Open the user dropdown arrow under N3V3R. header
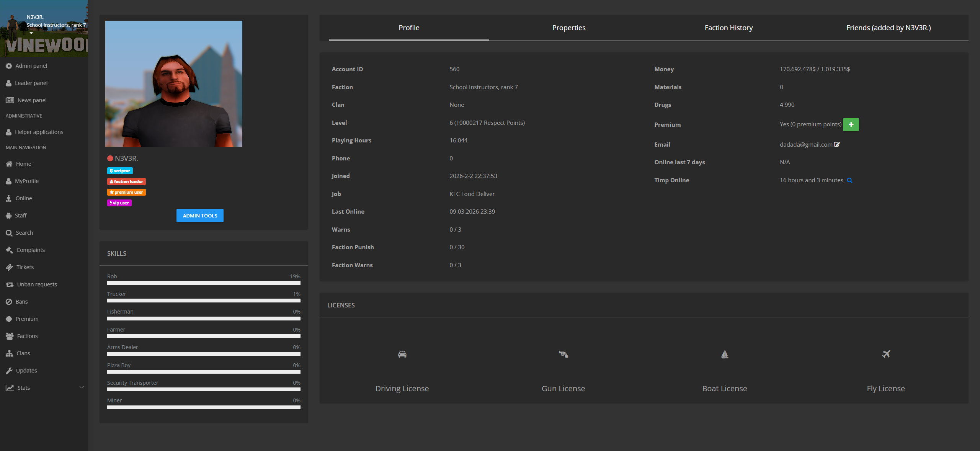Screen dimensions: 980x451 click(x=31, y=33)
